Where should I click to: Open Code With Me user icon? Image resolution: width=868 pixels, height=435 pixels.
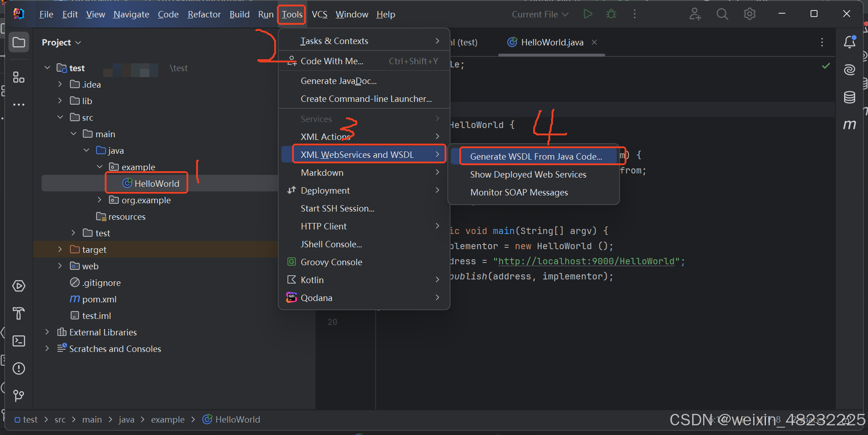695,14
